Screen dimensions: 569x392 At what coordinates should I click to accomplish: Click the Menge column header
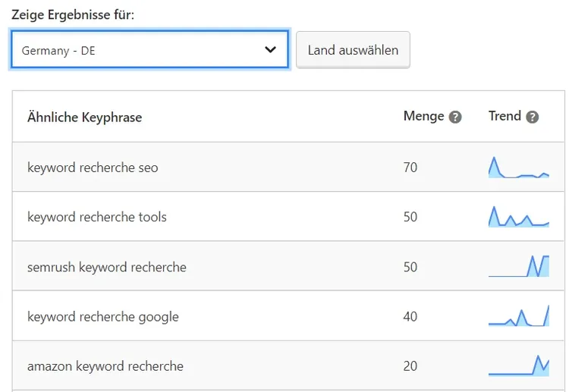(x=423, y=117)
